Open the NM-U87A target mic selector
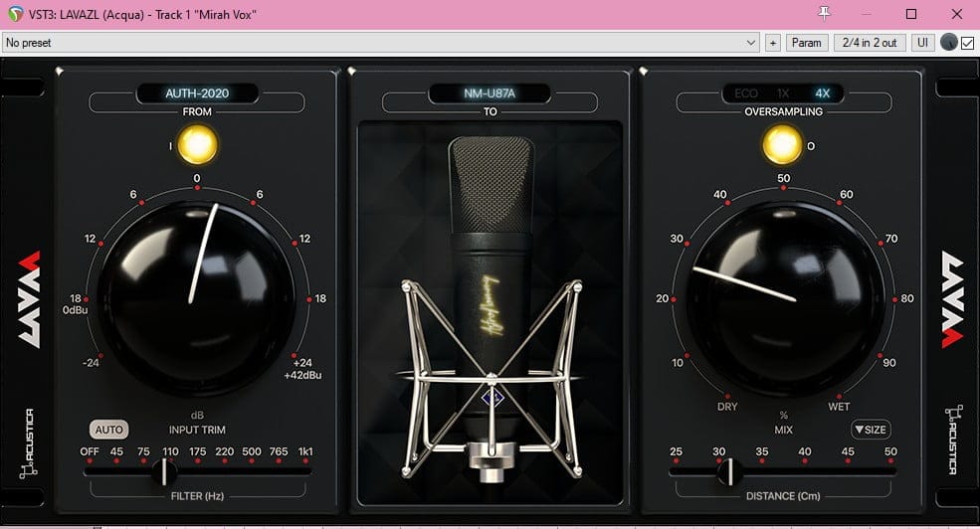The height and width of the screenshot is (529, 980). tap(490, 93)
